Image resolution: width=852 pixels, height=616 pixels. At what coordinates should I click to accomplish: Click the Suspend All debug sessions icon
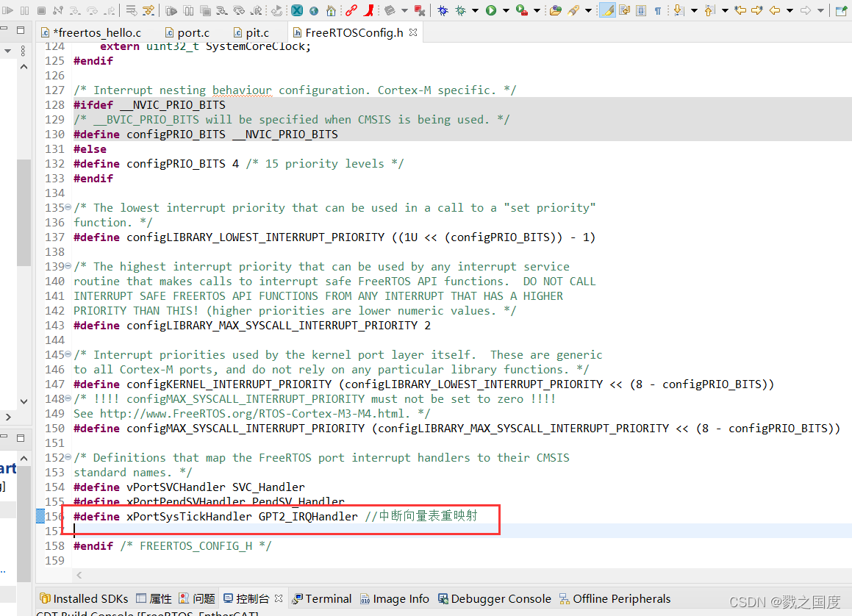[x=188, y=10]
